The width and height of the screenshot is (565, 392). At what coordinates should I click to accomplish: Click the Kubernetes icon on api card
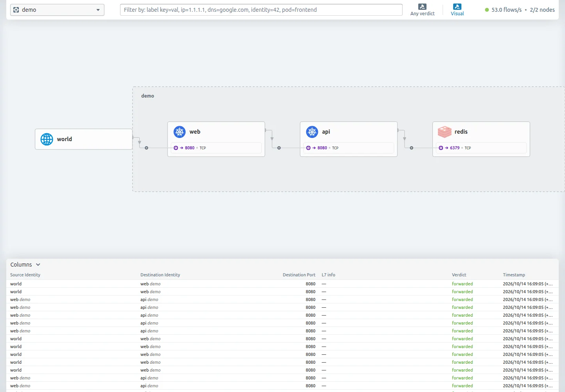click(x=312, y=132)
